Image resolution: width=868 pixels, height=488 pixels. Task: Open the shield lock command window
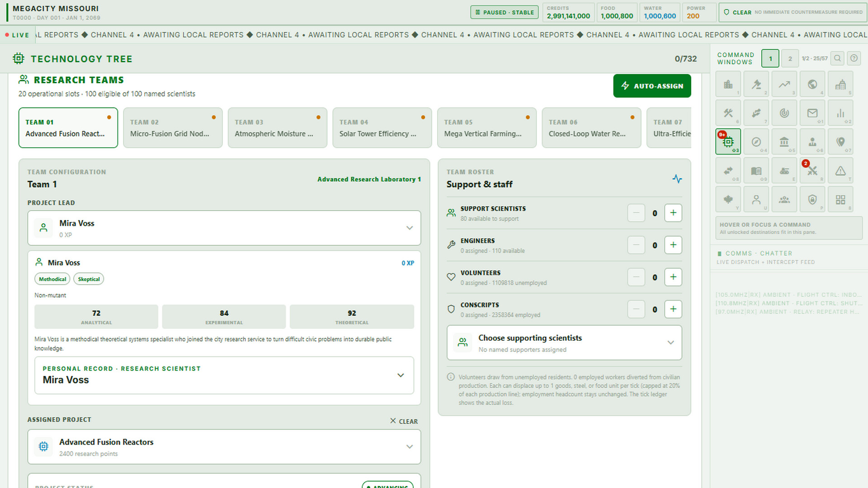point(812,199)
